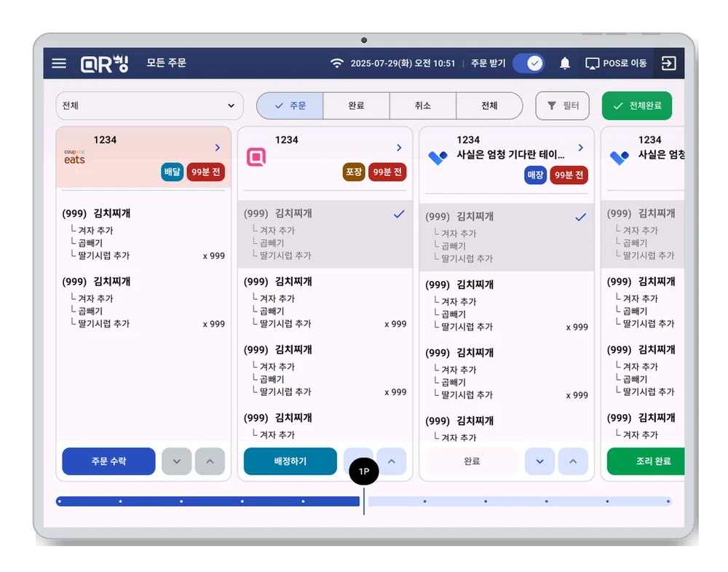Toggle the 주문 받기 switch
This screenshot has height=572, width=728.
pos(529,63)
